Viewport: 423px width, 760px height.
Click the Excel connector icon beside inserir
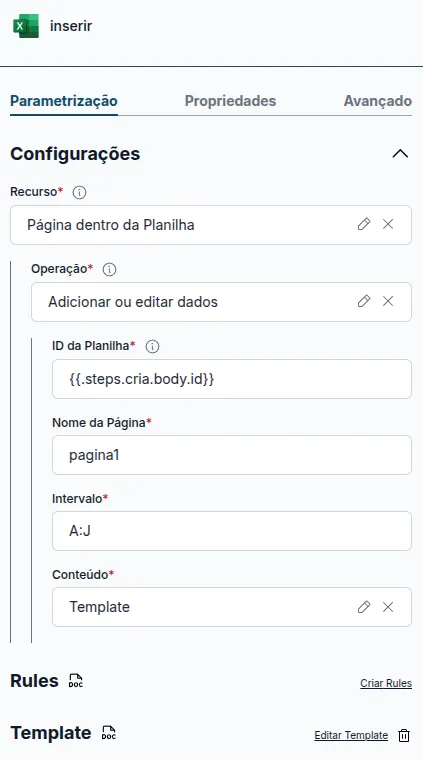click(x=26, y=26)
